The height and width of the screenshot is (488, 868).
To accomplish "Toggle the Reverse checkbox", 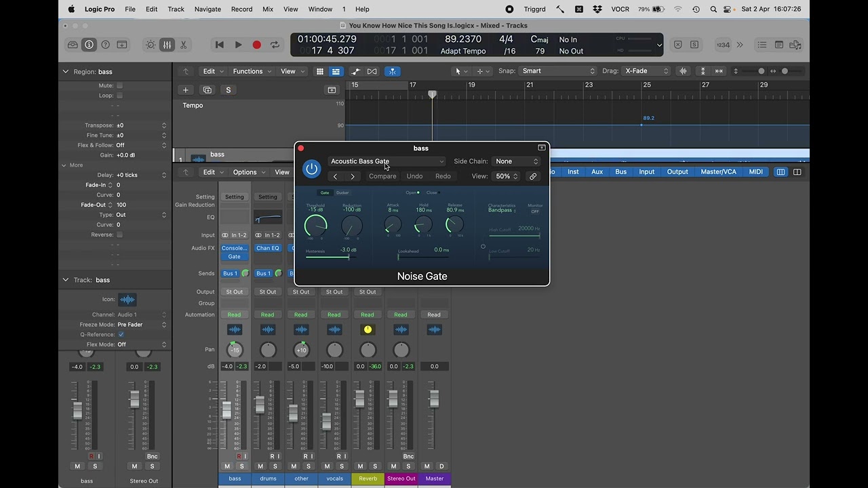I will pyautogui.click(x=119, y=235).
